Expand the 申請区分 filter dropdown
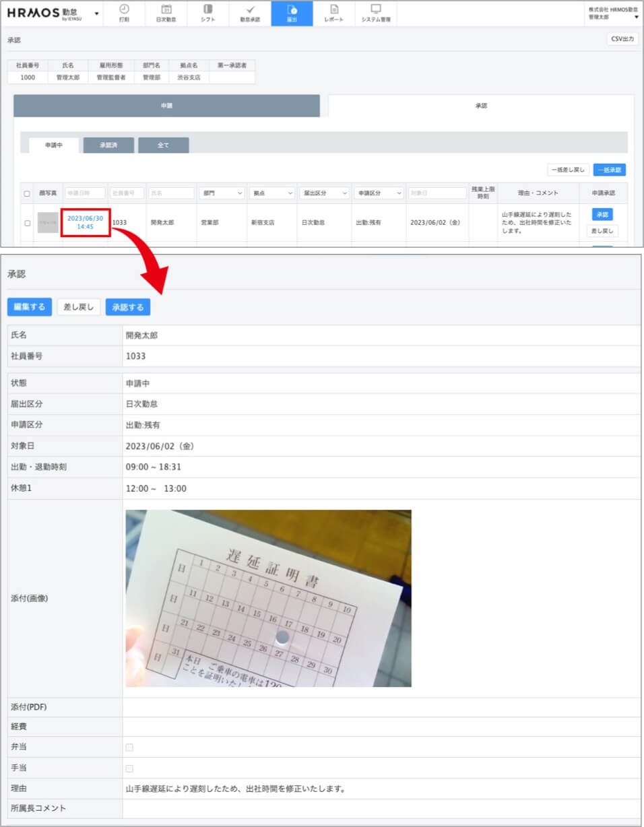 [x=379, y=193]
